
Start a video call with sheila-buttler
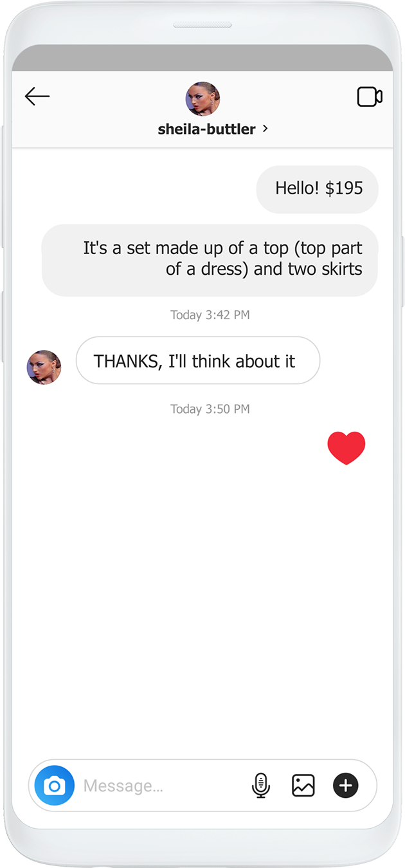point(370,97)
